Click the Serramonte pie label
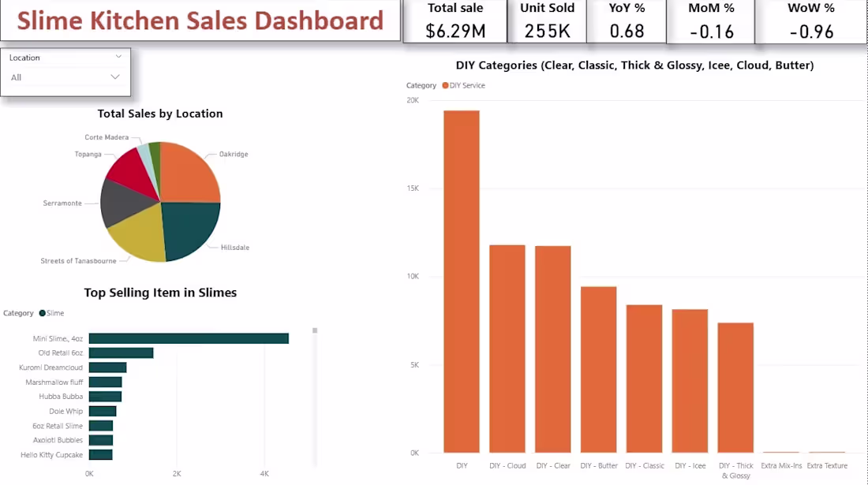Image resolution: width=868 pixels, height=485 pixels. click(x=62, y=203)
